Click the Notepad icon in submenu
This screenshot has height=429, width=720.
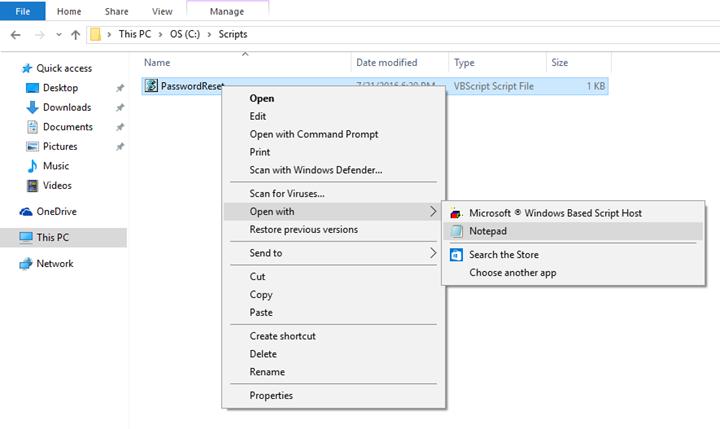[x=457, y=231]
